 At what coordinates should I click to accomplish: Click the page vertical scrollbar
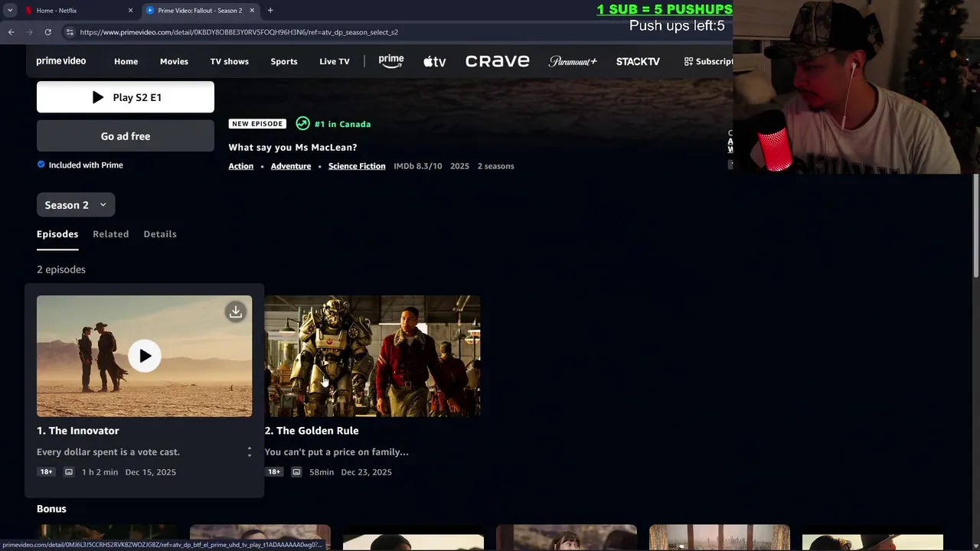975,226
